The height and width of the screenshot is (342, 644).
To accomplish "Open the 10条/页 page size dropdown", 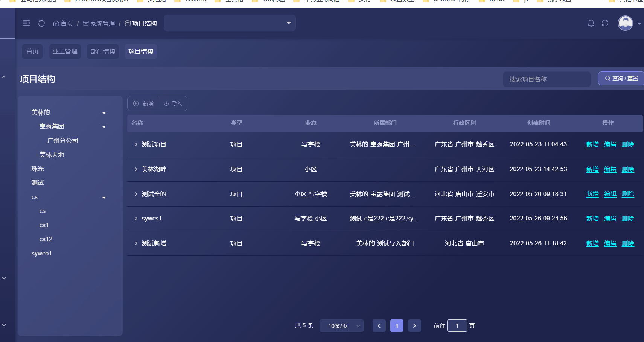I will click(341, 325).
